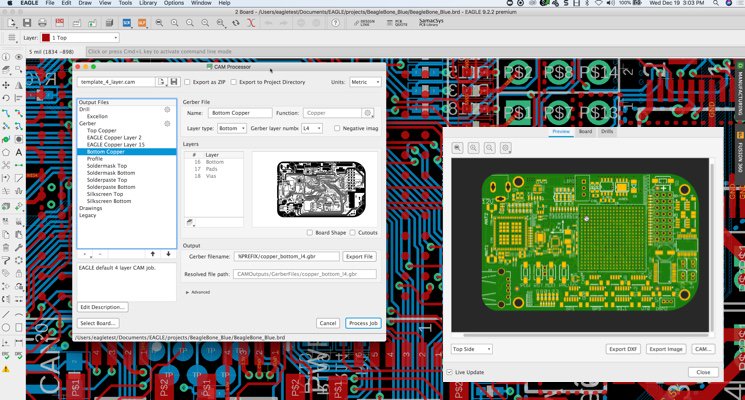Screen dimensions: 745x400
Task: Select the Polygon tool in left toolbar
Action: [x=6, y=152]
